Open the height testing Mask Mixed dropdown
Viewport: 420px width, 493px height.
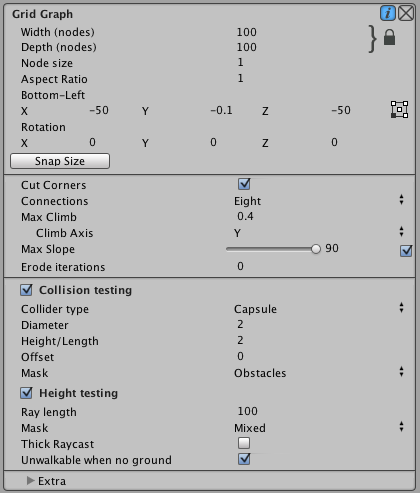coord(319,427)
